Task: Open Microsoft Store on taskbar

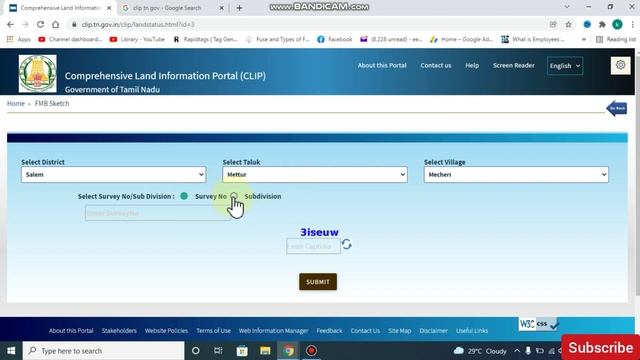Action: click(242, 351)
